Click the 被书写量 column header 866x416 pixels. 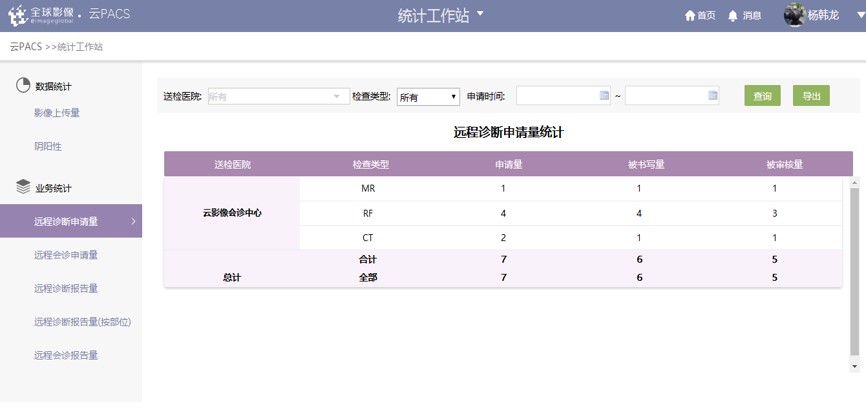click(646, 164)
